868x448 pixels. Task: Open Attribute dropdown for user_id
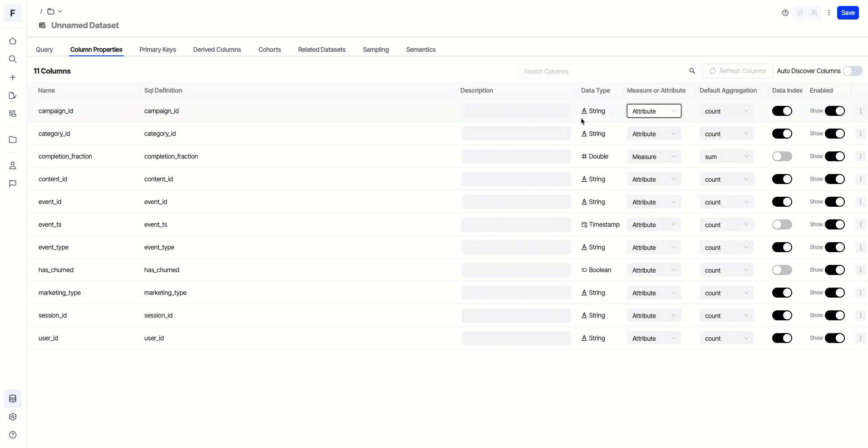[x=654, y=338]
